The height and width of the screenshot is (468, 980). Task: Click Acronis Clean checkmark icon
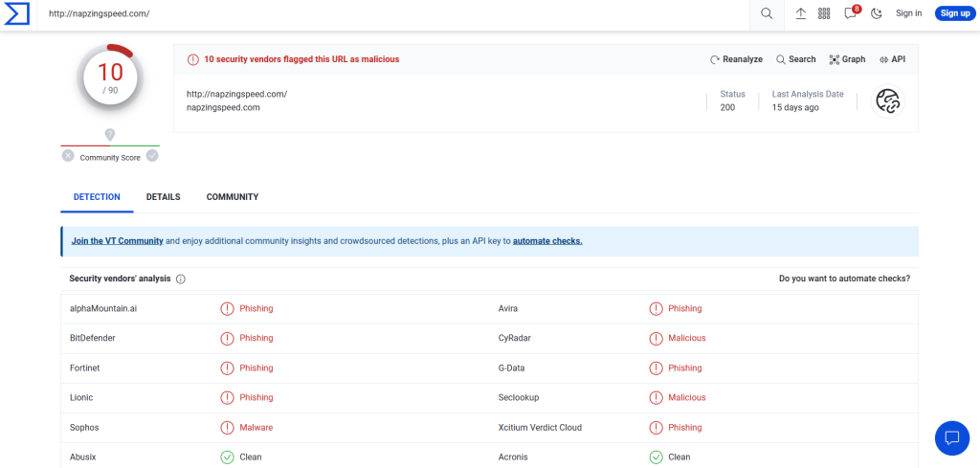[x=656, y=457]
